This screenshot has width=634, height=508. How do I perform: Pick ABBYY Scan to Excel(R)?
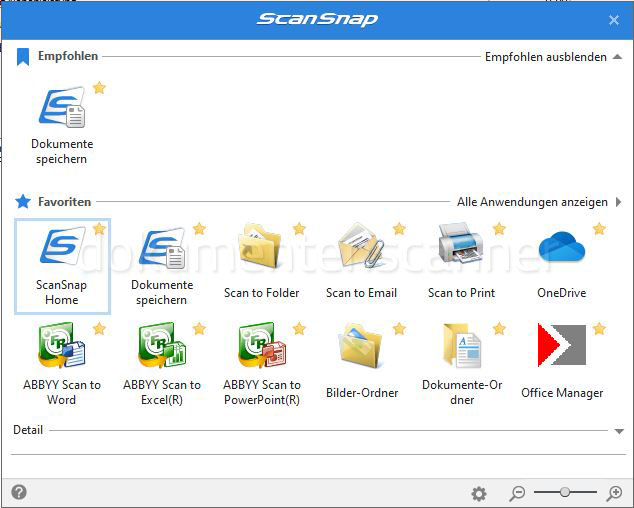pos(161,347)
